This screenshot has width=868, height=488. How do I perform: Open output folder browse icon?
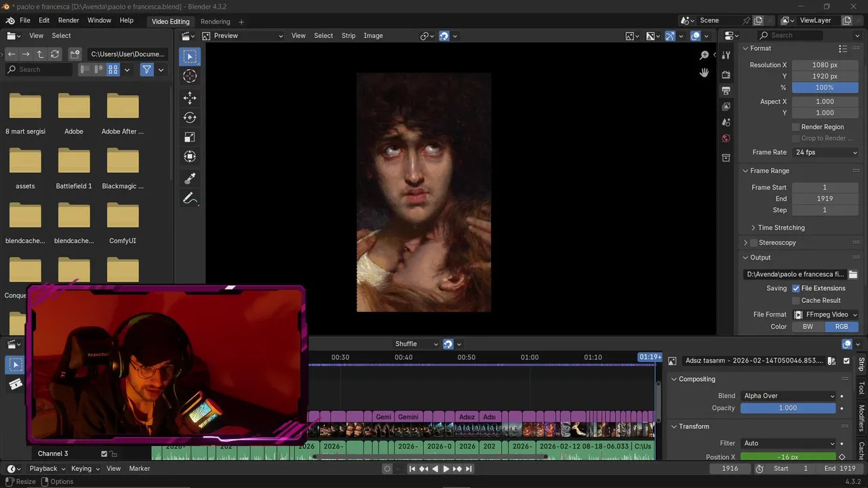point(853,274)
